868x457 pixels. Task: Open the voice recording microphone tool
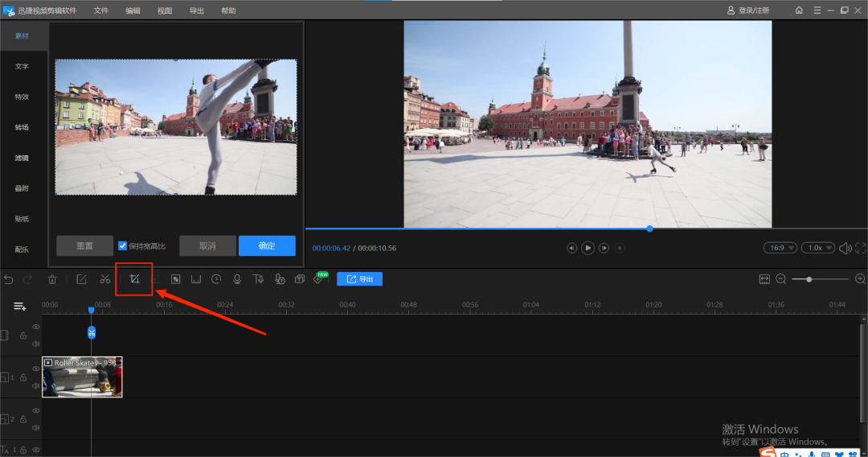237,279
